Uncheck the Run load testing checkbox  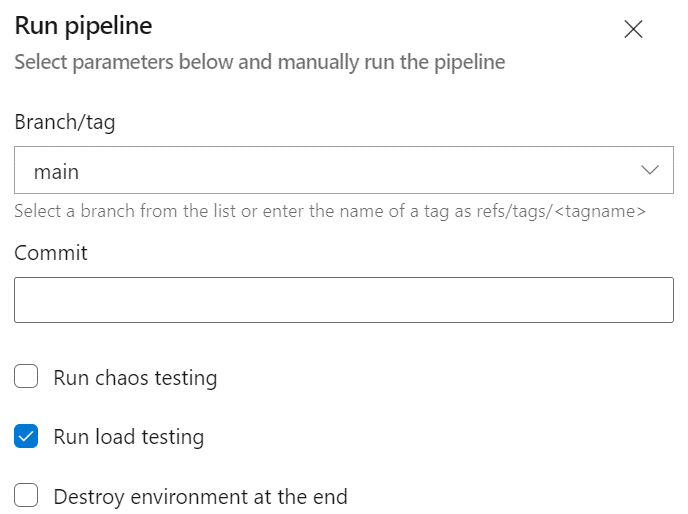click(26, 436)
